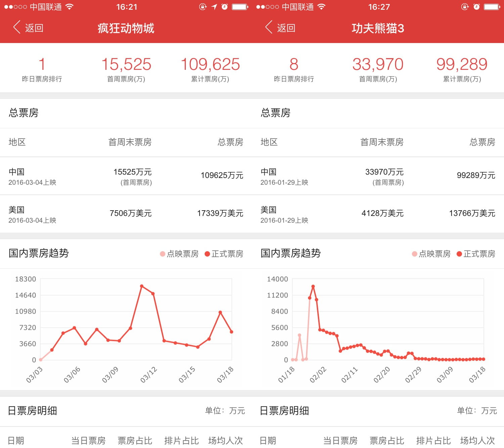This screenshot has width=504, height=448.
Task: Select the 中国 row showing 99289万元
Action: [x=378, y=176]
